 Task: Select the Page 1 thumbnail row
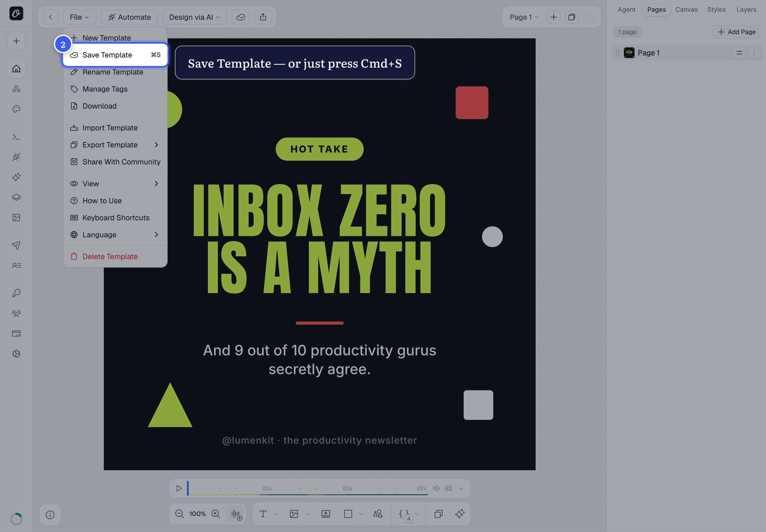tap(686, 53)
